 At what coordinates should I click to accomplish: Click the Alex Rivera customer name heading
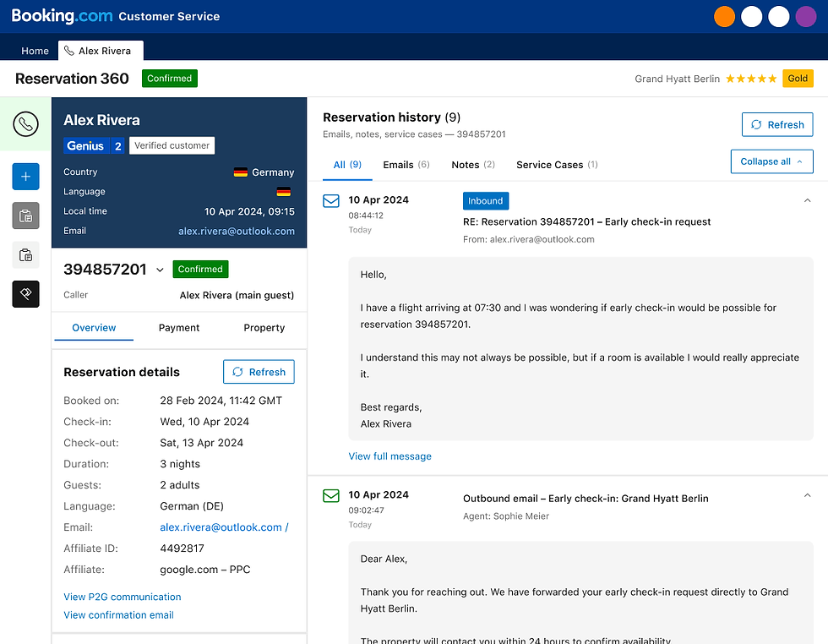tap(101, 120)
